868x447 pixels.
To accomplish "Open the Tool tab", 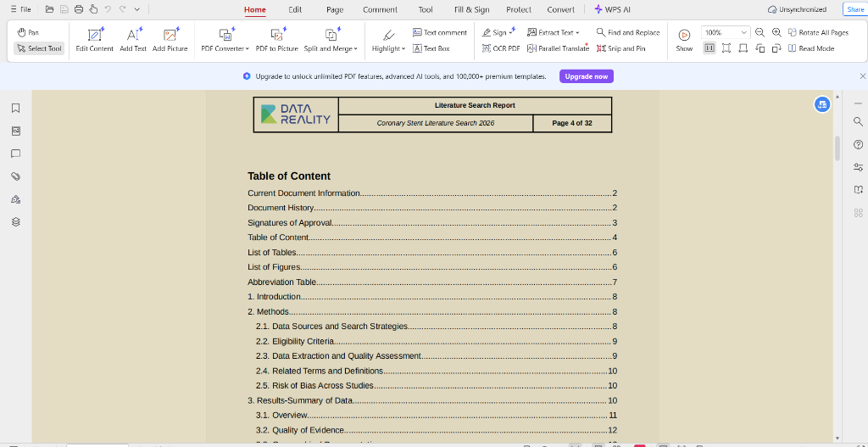I will click(426, 9).
